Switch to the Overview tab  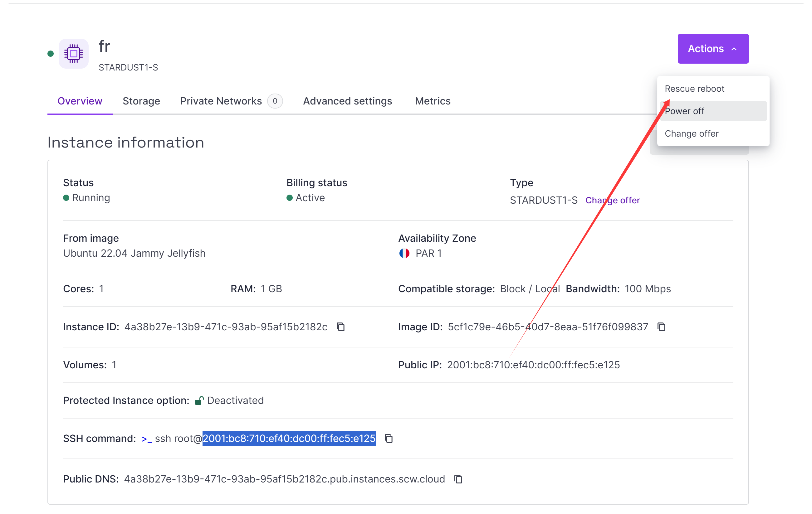80,101
